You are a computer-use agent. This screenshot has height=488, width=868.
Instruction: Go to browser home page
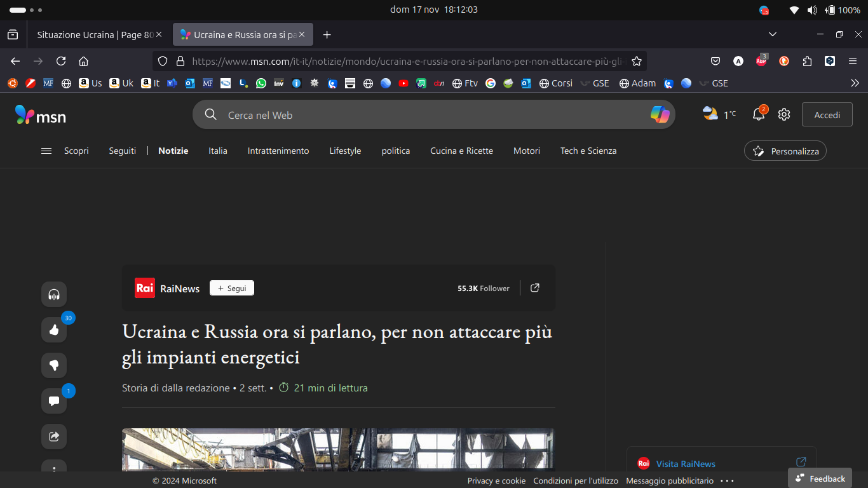(x=83, y=61)
